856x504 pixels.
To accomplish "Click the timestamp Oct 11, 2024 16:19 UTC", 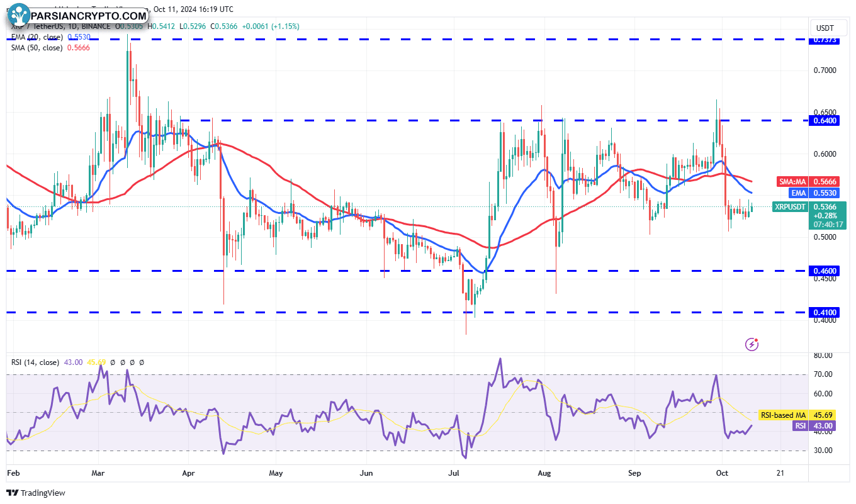I will pos(192,9).
